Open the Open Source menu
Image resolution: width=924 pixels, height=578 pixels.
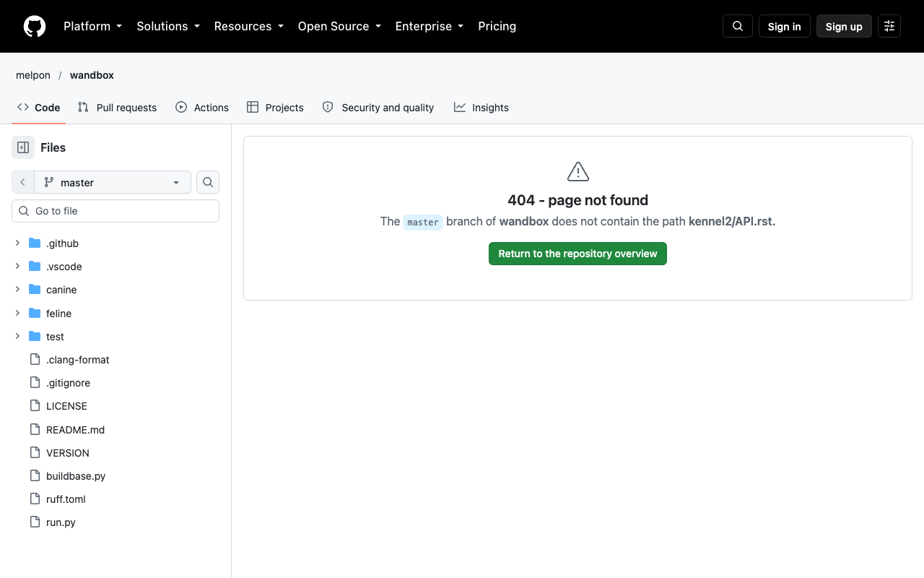339,26
